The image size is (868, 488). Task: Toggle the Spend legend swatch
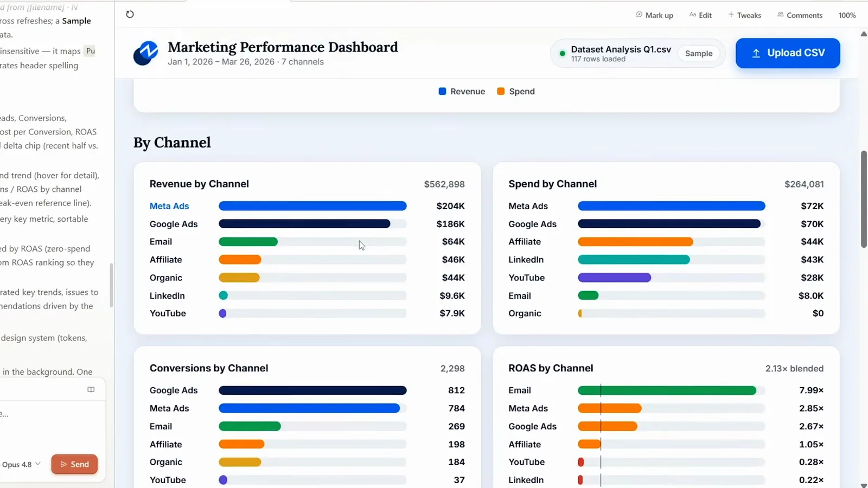[x=501, y=91]
